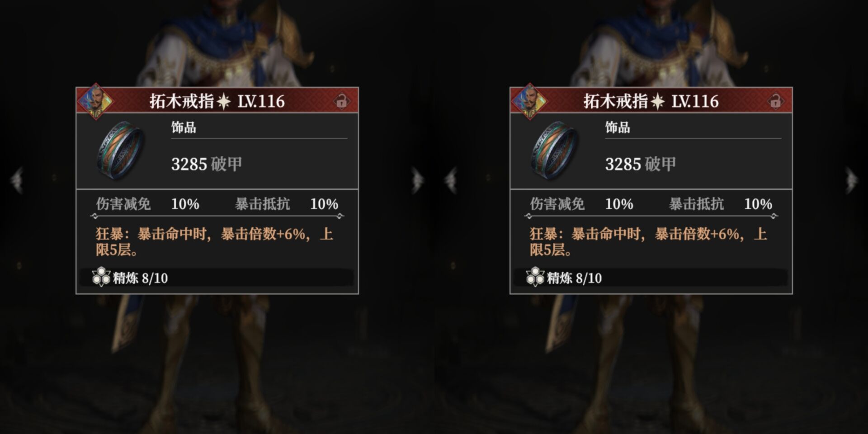Select the ring item image in right card
Viewport: 868px width, 434px height.
[x=554, y=150]
